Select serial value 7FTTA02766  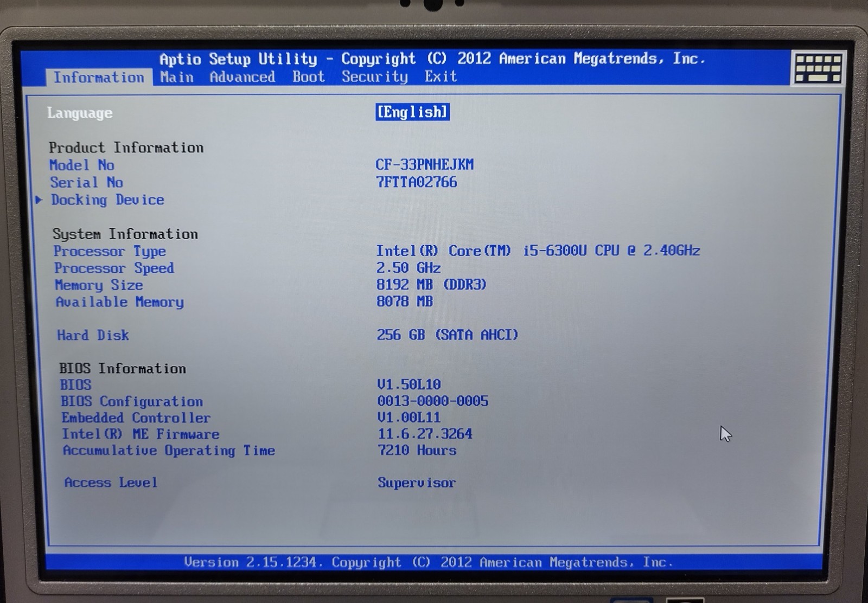pyautogui.click(x=417, y=182)
